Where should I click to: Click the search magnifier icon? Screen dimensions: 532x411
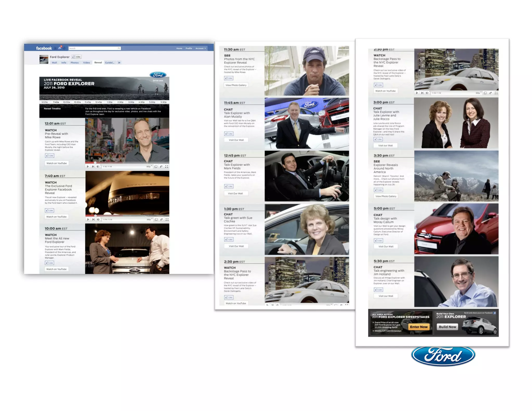[x=119, y=48]
